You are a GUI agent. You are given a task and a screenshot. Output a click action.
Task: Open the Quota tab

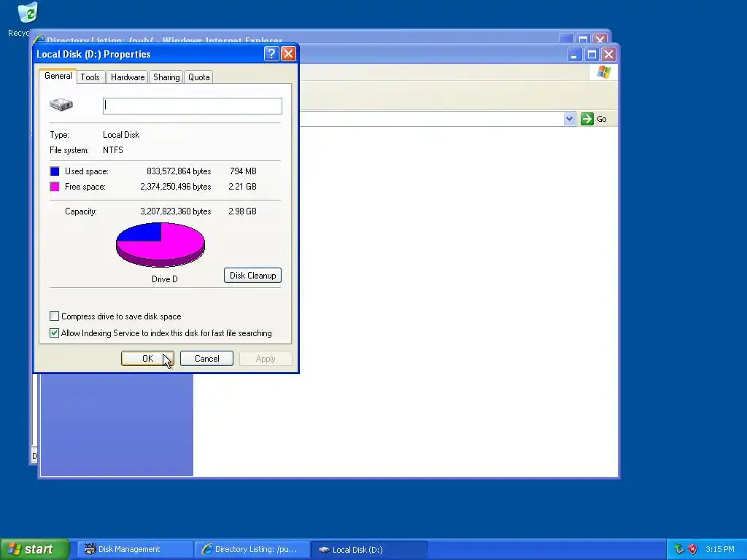pos(198,77)
